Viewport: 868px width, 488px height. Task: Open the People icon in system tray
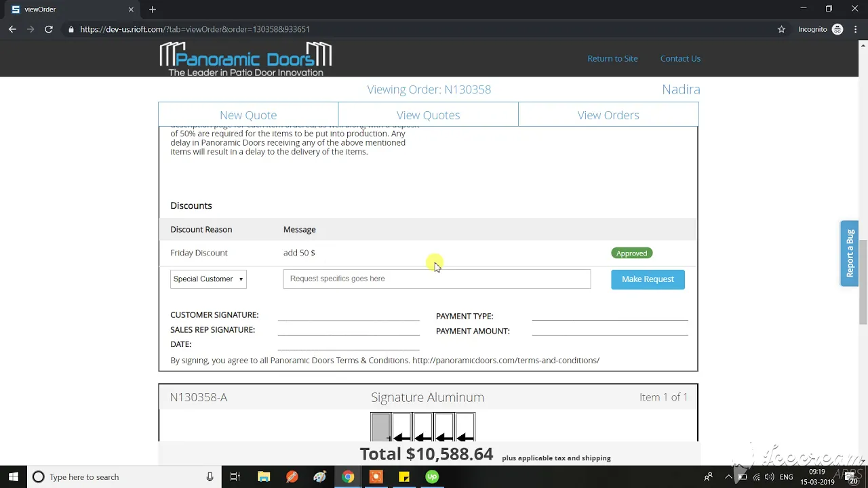(x=709, y=477)
